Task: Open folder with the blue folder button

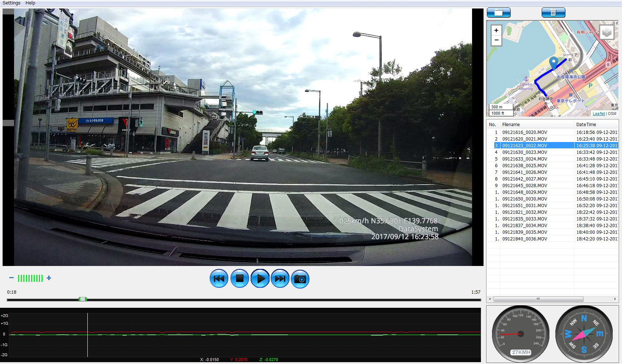Action: [x=498, y=13]
